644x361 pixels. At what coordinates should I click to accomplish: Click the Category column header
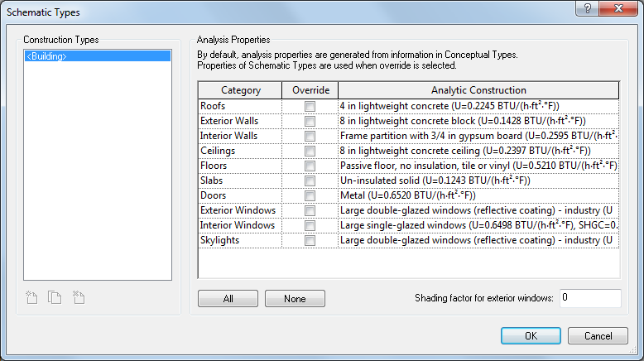240,90
